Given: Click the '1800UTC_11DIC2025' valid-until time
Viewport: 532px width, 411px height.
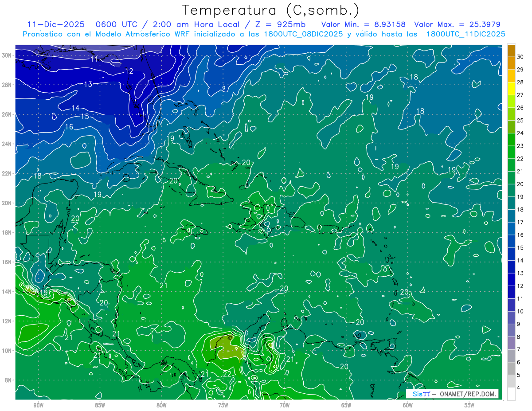Looking at the screenshot, I should click(465, 34).
